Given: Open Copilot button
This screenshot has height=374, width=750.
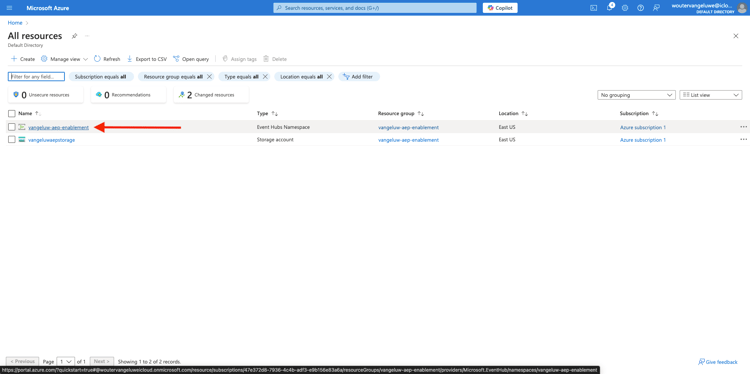Looking at the screenshot, I should coord(500,8).
